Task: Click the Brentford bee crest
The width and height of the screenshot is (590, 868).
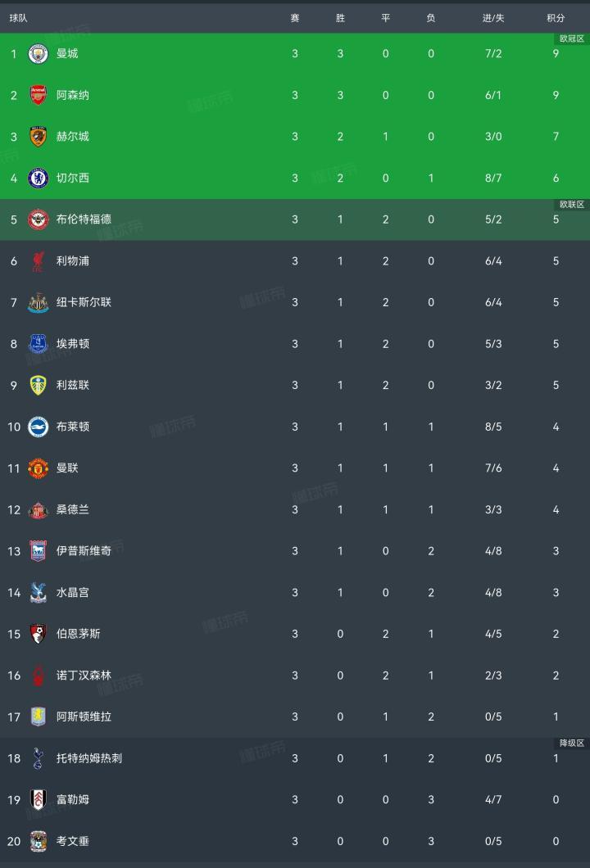Action: point(38,219)
